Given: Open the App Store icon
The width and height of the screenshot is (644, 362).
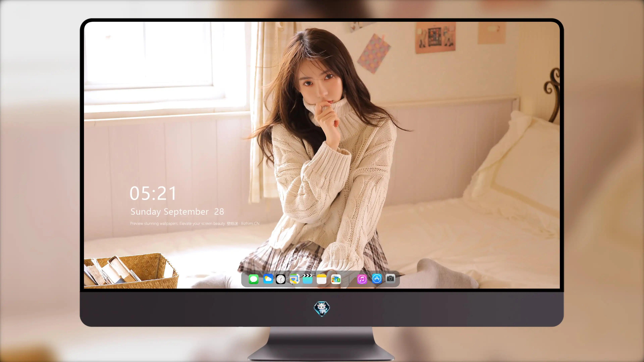Looking at the screenshot, I should [377, 279].
